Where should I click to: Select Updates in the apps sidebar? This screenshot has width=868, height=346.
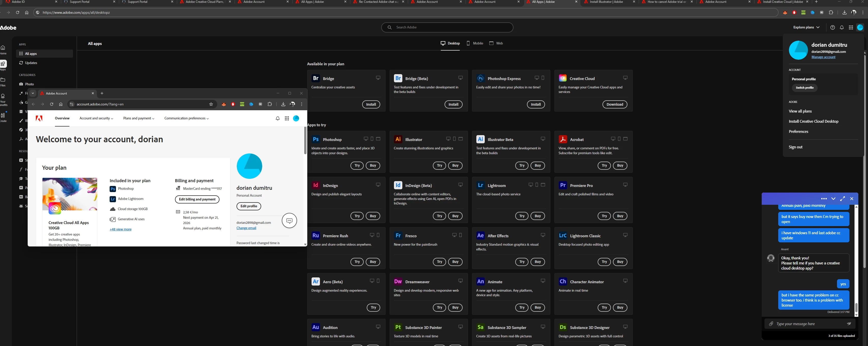pos(31,63)
